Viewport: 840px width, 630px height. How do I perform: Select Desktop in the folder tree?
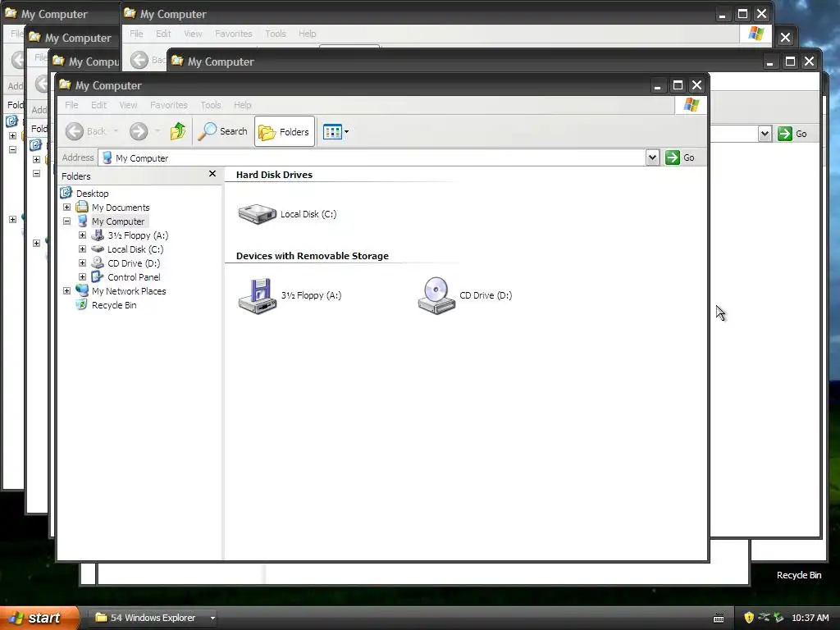[x=92, y=194]
